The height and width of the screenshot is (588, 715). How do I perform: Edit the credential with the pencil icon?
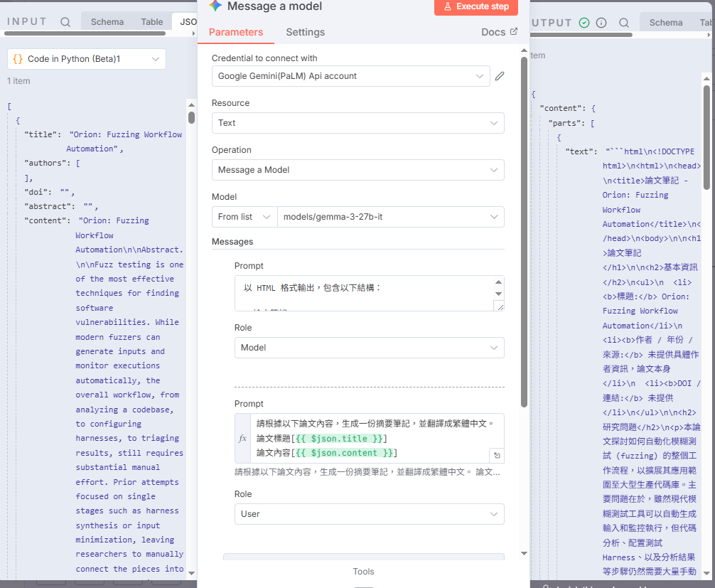click(500, 76)
